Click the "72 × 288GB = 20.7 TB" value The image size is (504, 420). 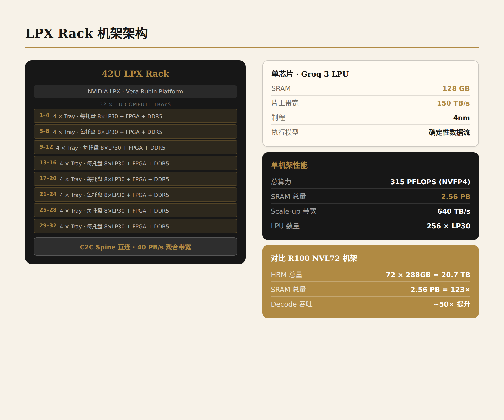click(428, 275)
